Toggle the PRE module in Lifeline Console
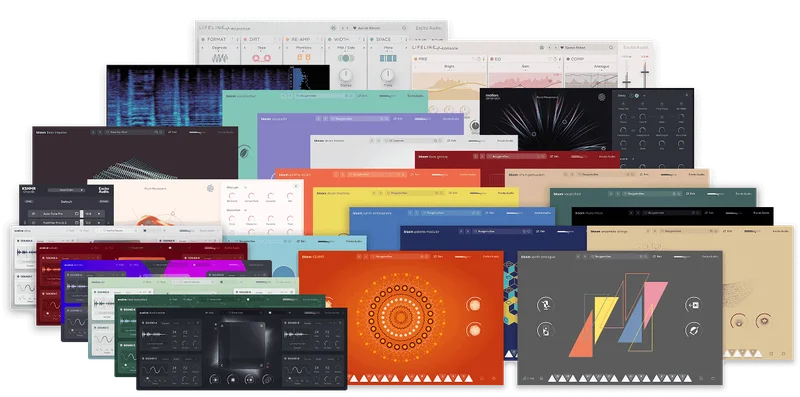 tap(415, 59)
